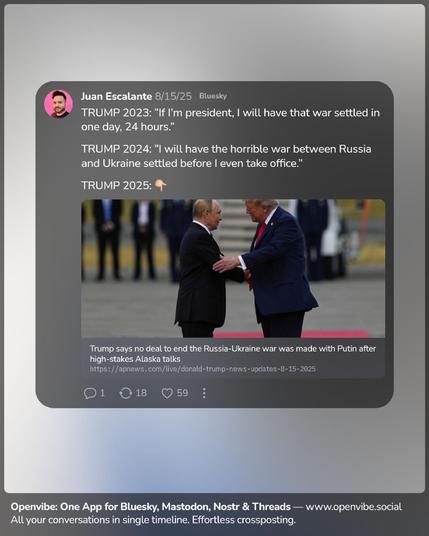429x536 pixels.
Task: Select the TRUMP 2023 quote text
Action: 230,120
